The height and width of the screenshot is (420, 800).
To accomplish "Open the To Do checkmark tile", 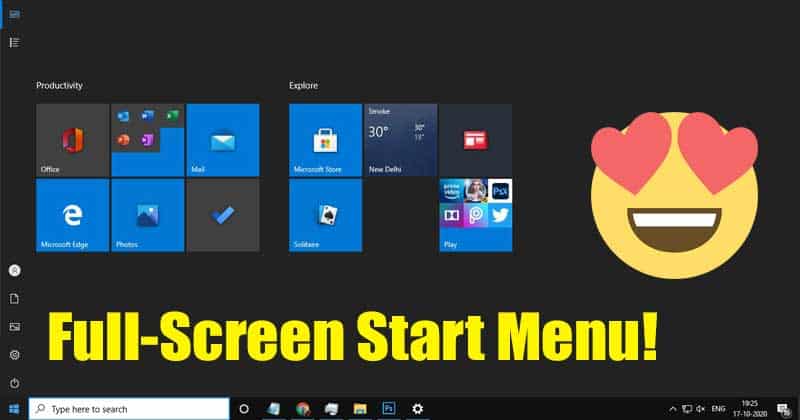I will (x=223, y=215).
